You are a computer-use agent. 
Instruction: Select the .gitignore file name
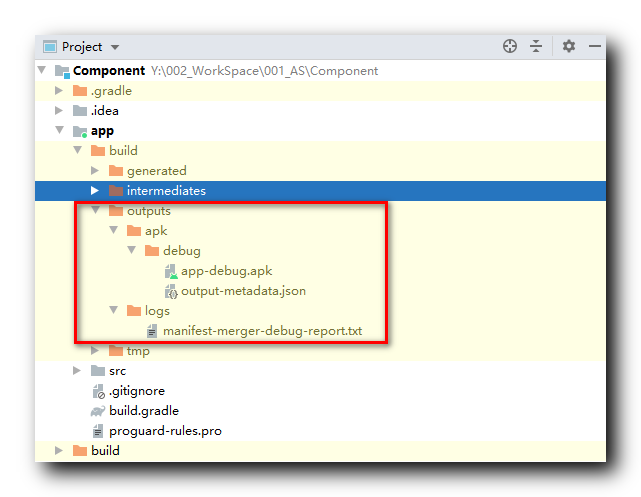(x=137, y=392)
